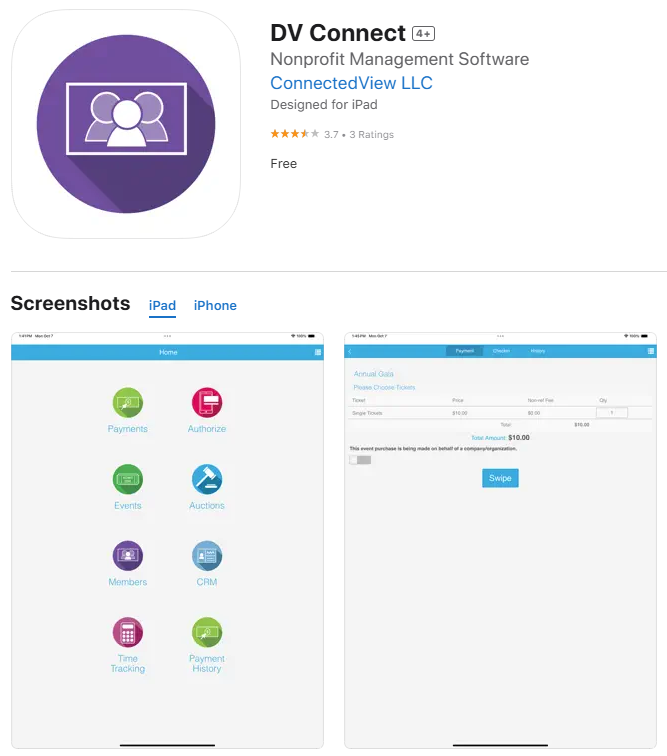The height and width of the screenshot is (756, 667).
Task: Click the Home screen menu grid icon
Action: click(x=318, y=352)
